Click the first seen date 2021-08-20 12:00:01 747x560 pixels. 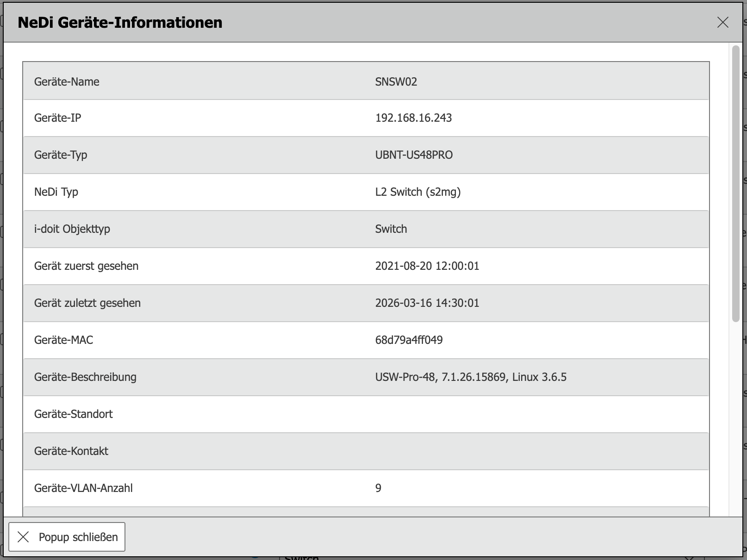[x=427, y=266]
